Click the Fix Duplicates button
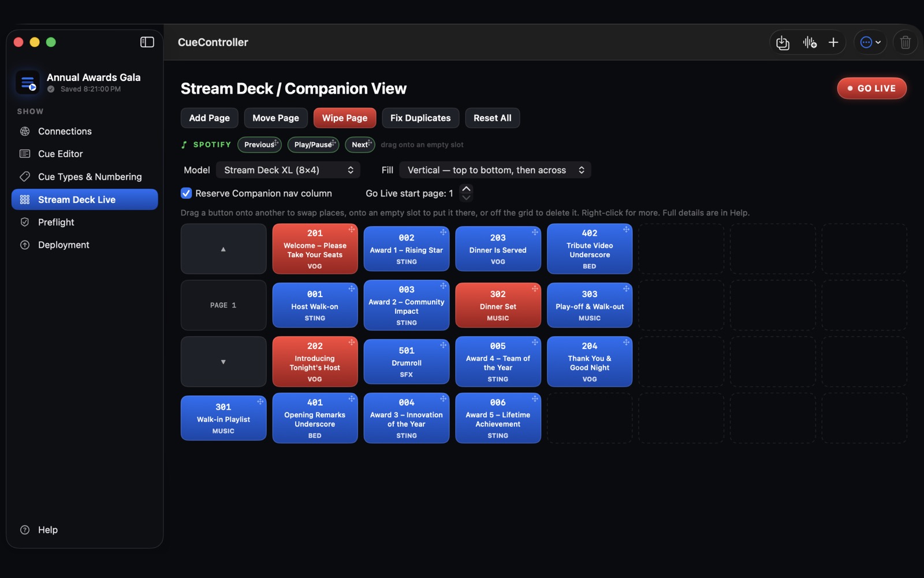The height and width of the screenshot is (578, 924). click(x=420, y=118)
